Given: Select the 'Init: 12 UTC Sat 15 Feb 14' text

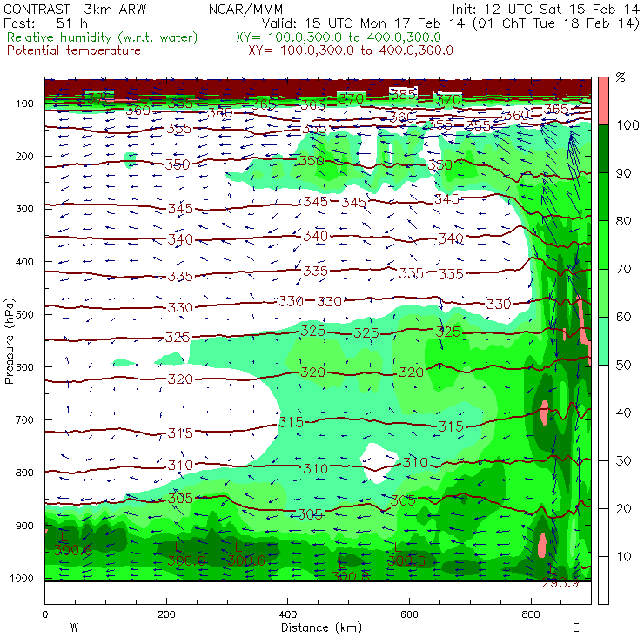Looking at the screenshot, I should click(x=546, y=9).
